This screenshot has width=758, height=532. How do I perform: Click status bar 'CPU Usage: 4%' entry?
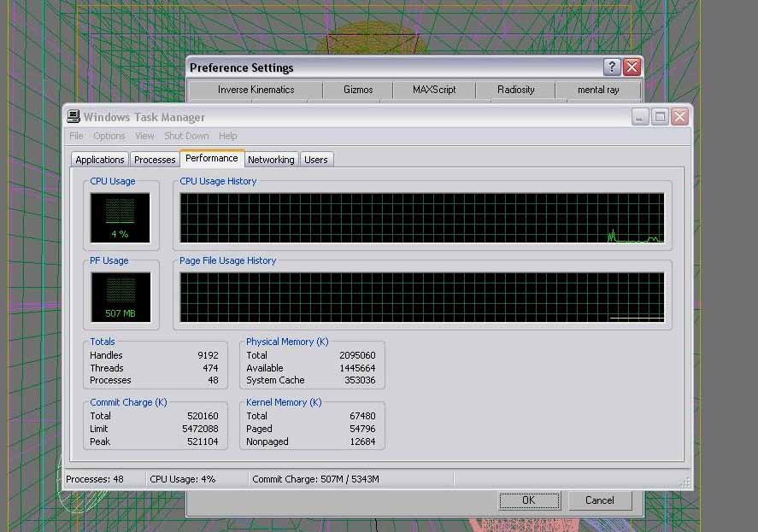(x=182, y=479)
